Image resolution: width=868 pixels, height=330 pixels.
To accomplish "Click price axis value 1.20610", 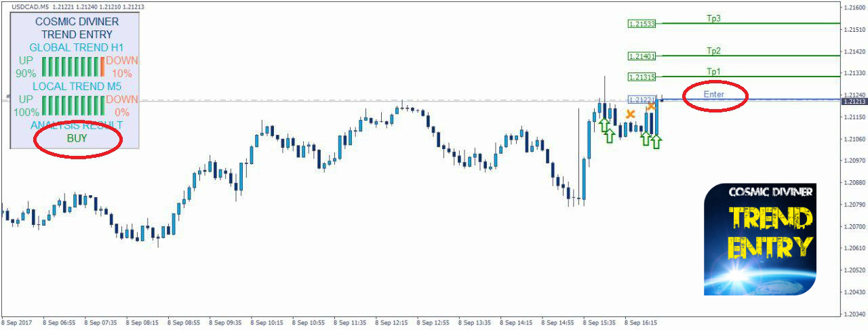I will pyautogui.click(x=854, y=248).
